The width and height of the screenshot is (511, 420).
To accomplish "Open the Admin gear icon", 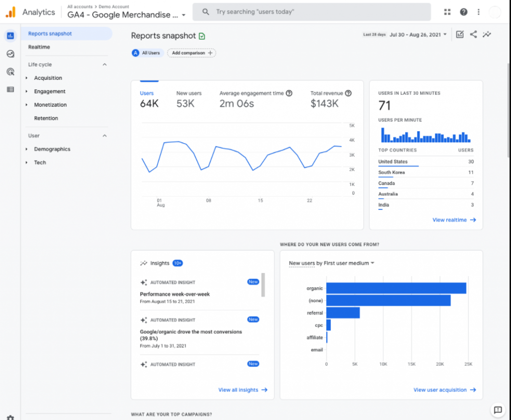I will tap(10, 417).
